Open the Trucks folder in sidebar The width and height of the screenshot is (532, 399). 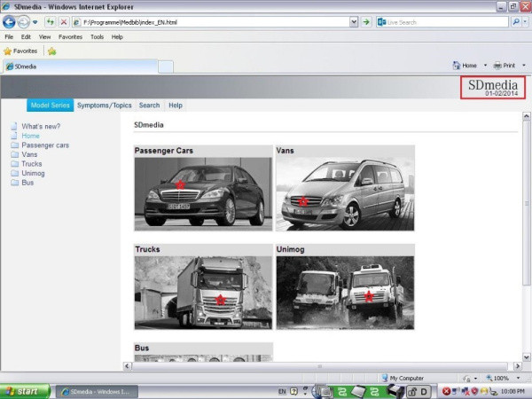point(32,164)
